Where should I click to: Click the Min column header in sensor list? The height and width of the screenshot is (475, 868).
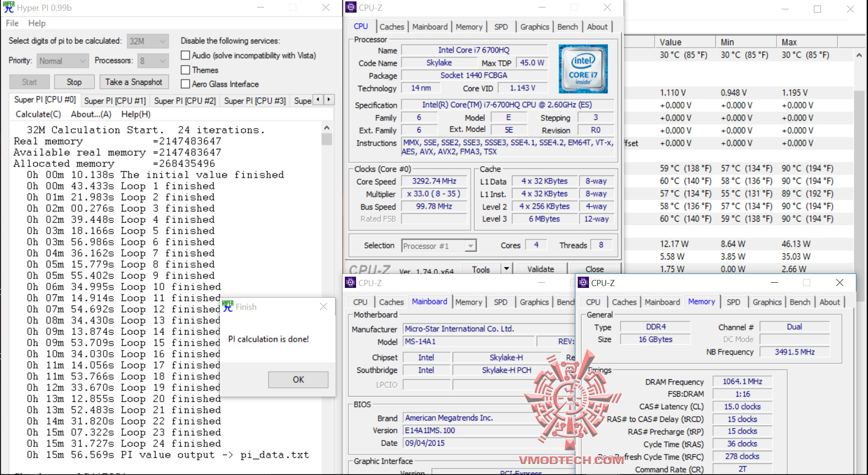pos(747,42)
